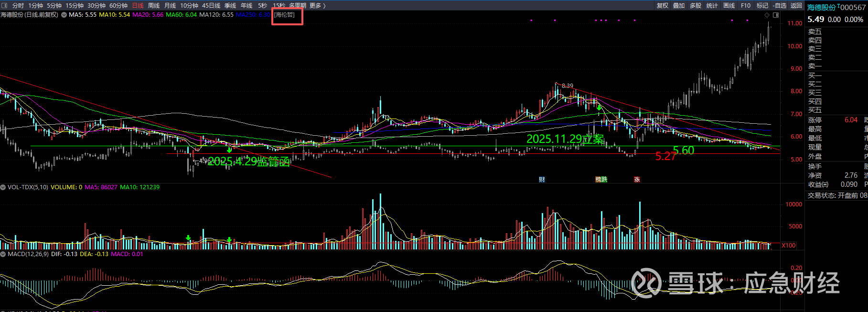
Task: Toggle the -自选 watchlist button
Action: coord(780,5)
